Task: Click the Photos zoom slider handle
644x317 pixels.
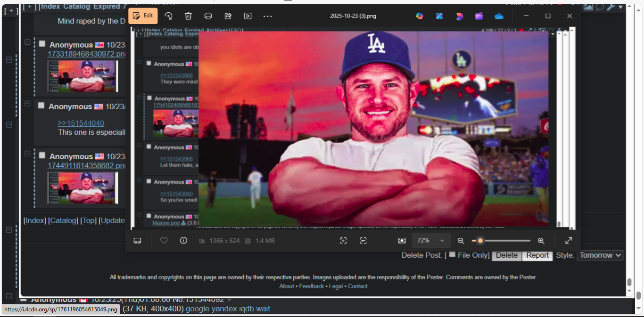Action: [480, 241]
